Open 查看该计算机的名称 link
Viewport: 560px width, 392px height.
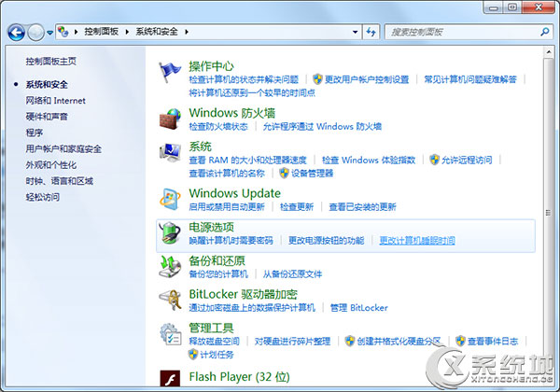pyautogui.click(x=227, y=174)
